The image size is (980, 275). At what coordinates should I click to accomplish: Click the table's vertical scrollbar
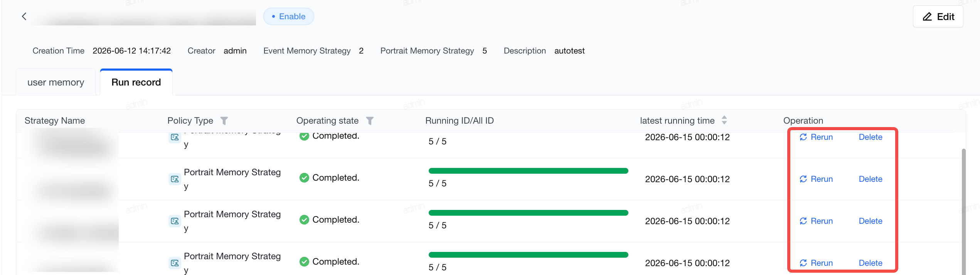[x=963, y=212]
